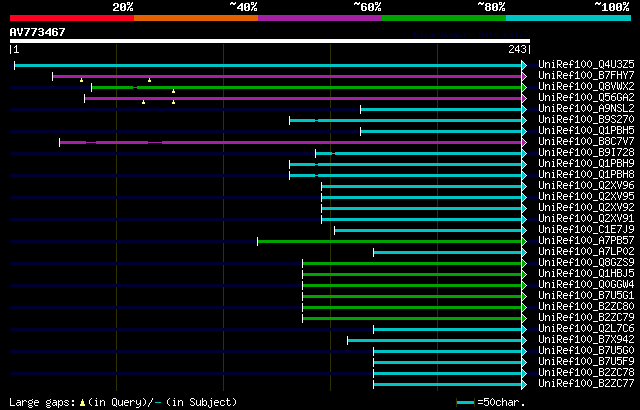Click the ~100% percentage label
The width and height of the screenshot is (640, 410).
click(x=611, y=7)
